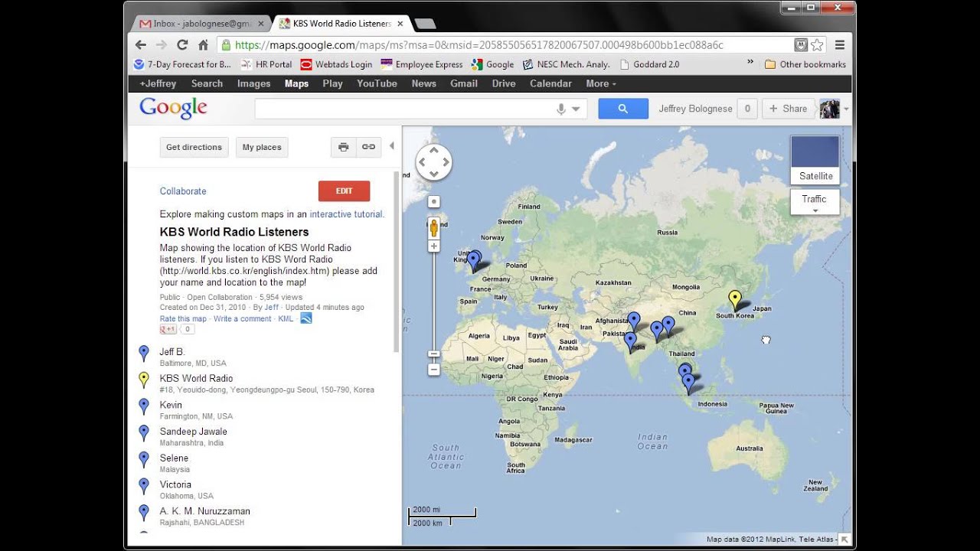Click the top zoom level dot
This screenshot has height=551, width=980.
[x=434, y=201]
